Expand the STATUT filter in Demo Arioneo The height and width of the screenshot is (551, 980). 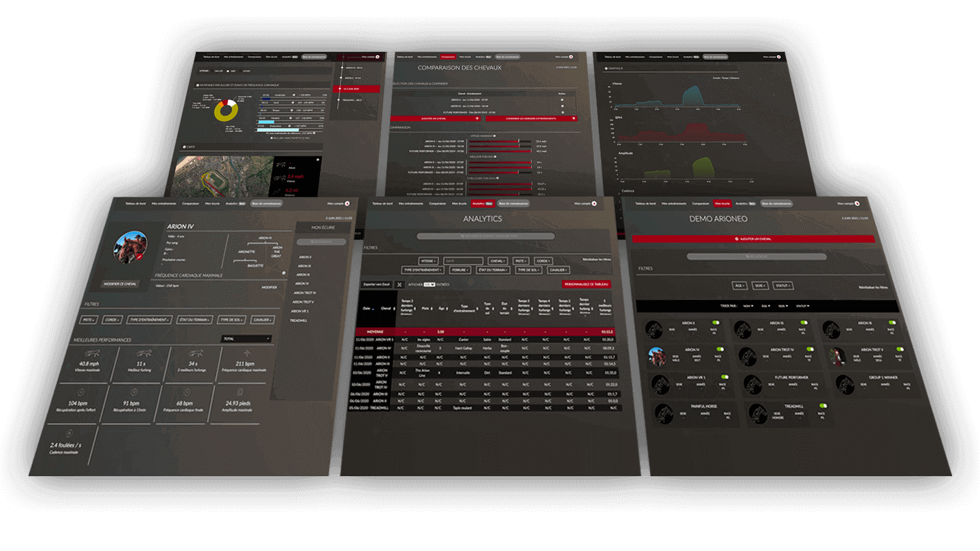783,286
